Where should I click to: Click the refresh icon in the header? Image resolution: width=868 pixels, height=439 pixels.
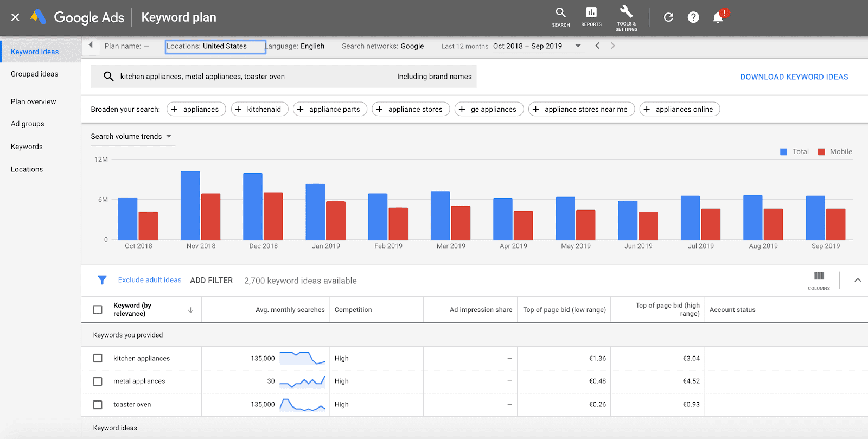(x=668, y=17)
